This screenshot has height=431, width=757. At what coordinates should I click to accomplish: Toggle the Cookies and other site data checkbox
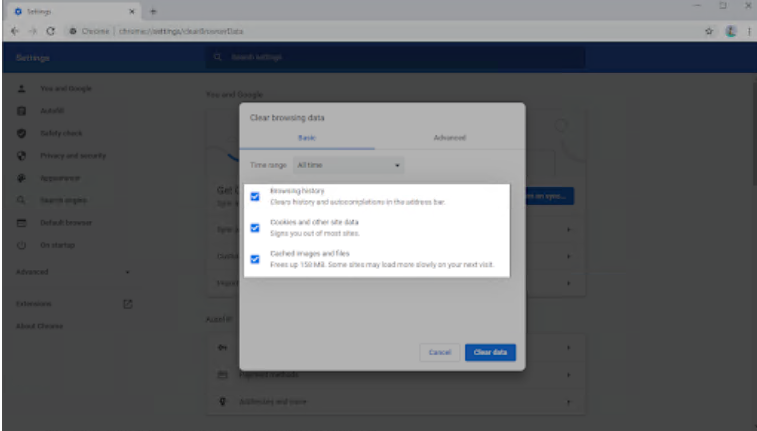tap(255, 228)
